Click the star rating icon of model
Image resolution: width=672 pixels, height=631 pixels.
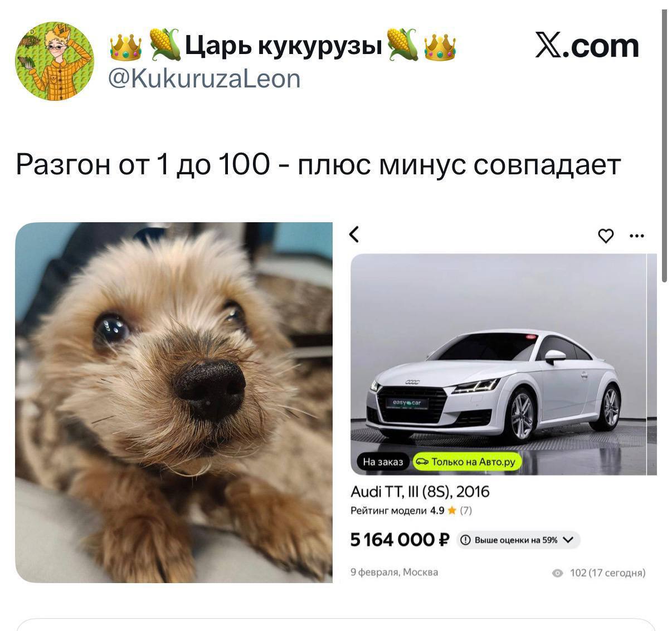[x=452, y=510]
